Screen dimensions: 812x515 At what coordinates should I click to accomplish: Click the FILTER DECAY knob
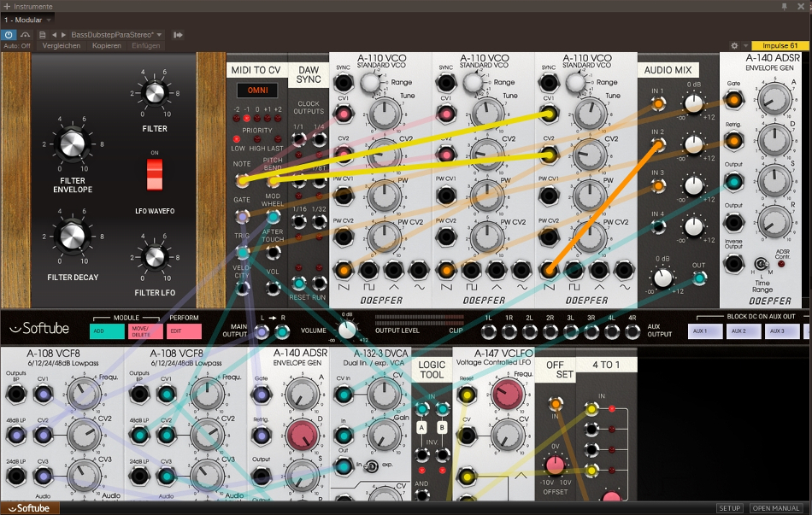coord(73,237)
